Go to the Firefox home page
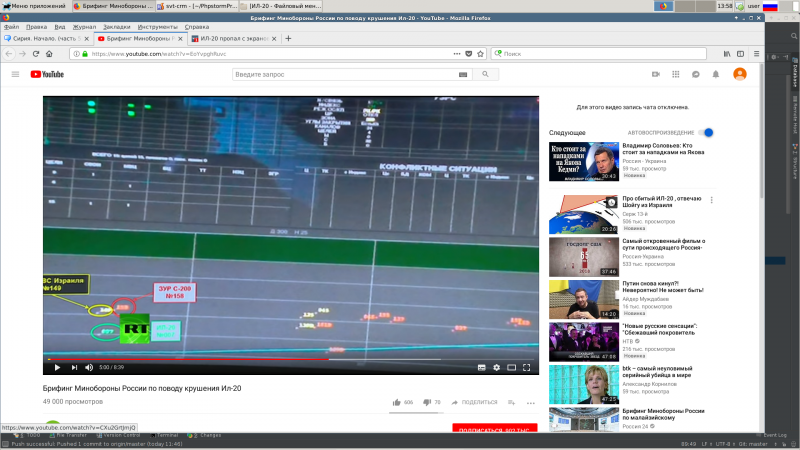 (x=49, y=54)
